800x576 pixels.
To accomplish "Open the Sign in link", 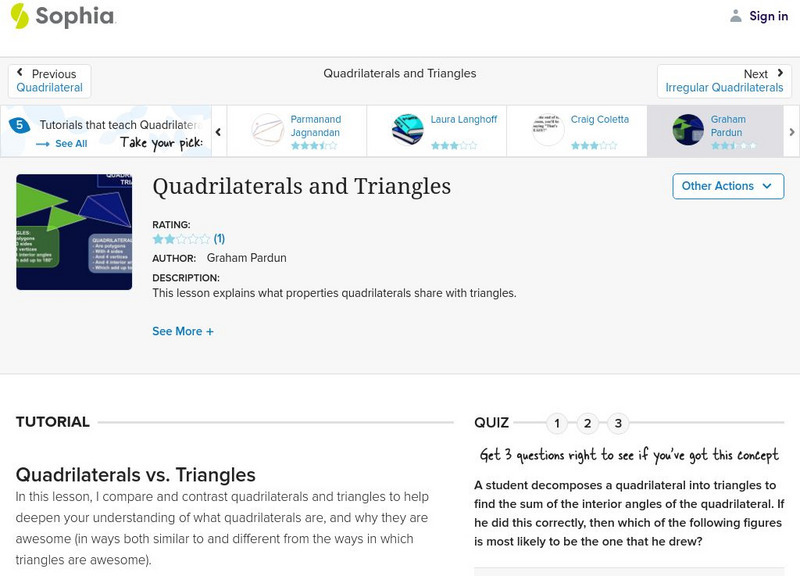I will [x=768, y=16].
